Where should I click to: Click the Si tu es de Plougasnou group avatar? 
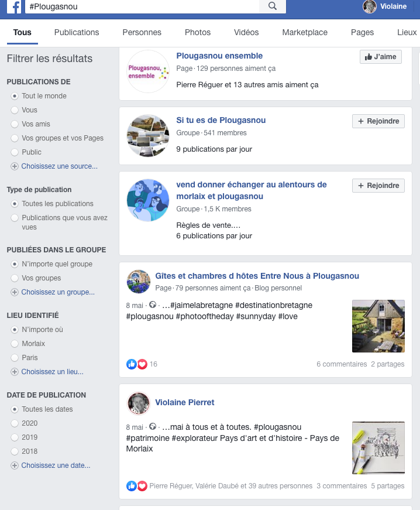pyautogui.click(x=148, y=136)
